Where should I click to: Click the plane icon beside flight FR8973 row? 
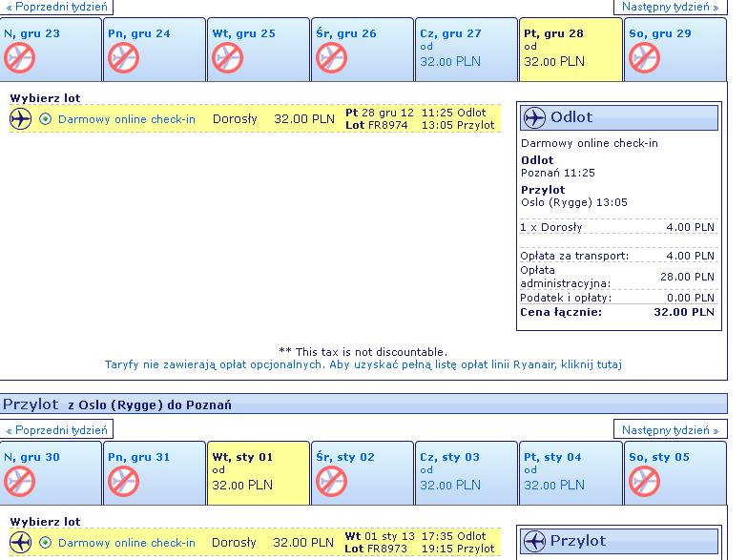(20, 543)
